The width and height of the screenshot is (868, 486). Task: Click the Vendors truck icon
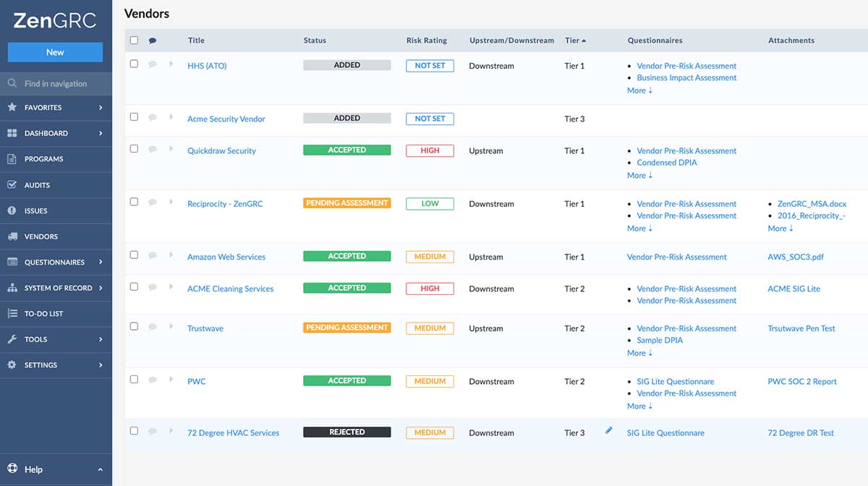[12, 236]
